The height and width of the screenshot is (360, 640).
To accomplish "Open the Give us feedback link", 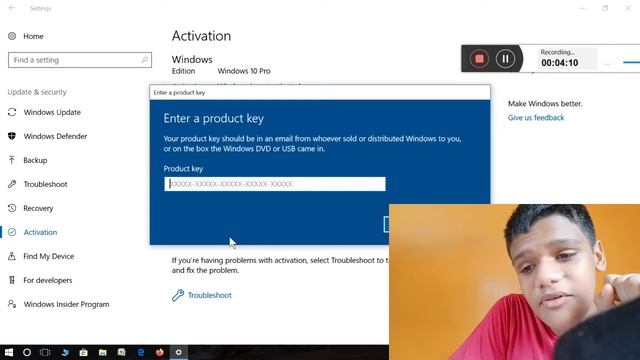I will pyautogui.click(x=536, y=118).
